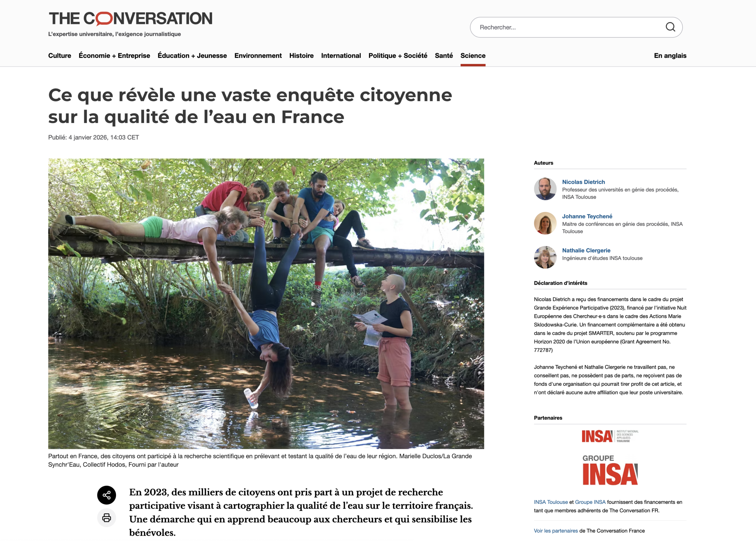Select the Politique + Société menu item
756x541 pixels.
click(x=398, y=55)
